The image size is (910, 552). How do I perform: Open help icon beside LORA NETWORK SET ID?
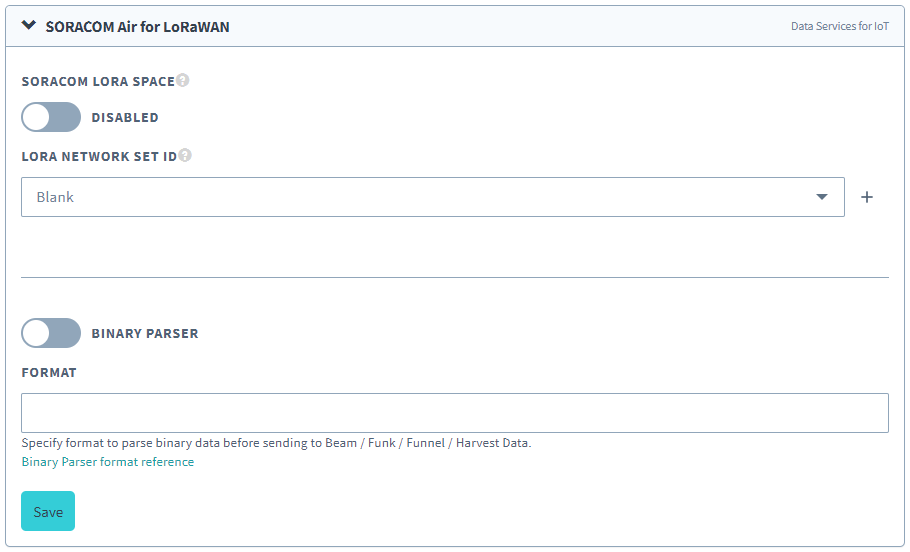[185, 155]
